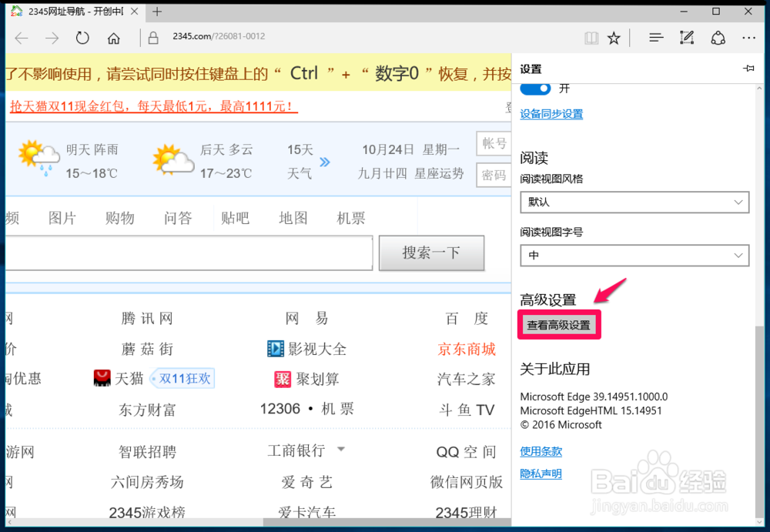Switch search category to 贴吧

pos(235,218)
